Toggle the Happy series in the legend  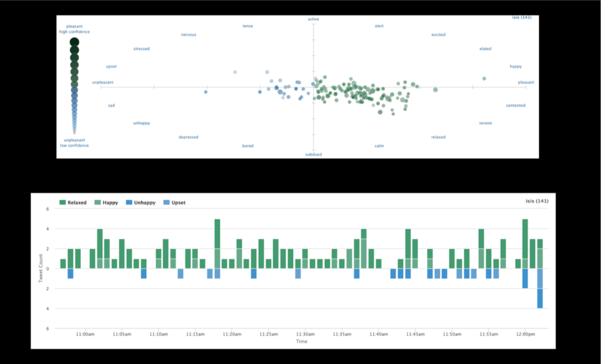[106, 202]
